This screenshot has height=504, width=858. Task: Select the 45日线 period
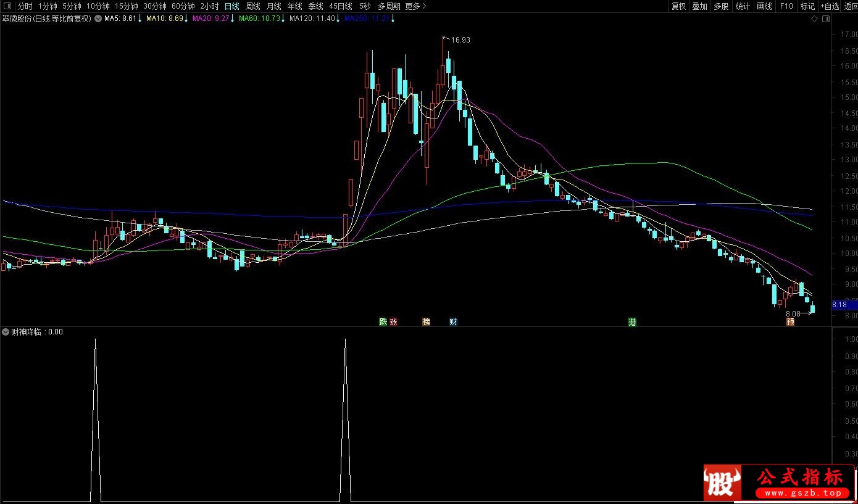[341, 6]
